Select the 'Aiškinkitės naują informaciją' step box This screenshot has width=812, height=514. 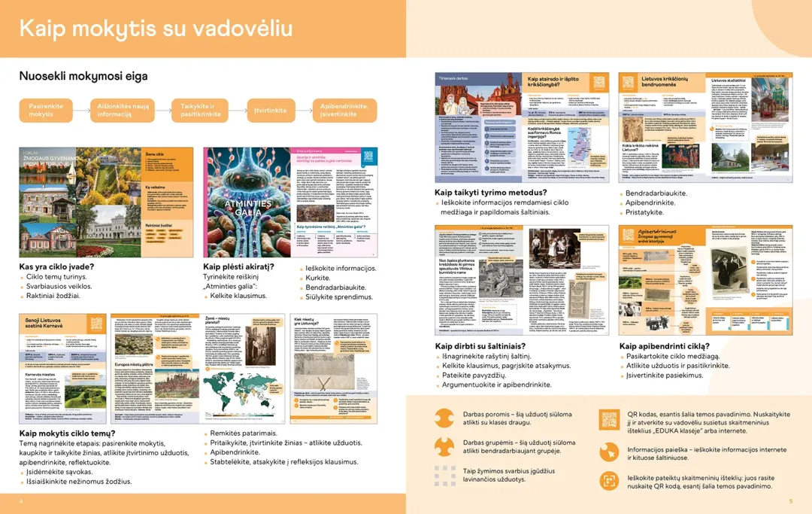(x=123, y=111)
